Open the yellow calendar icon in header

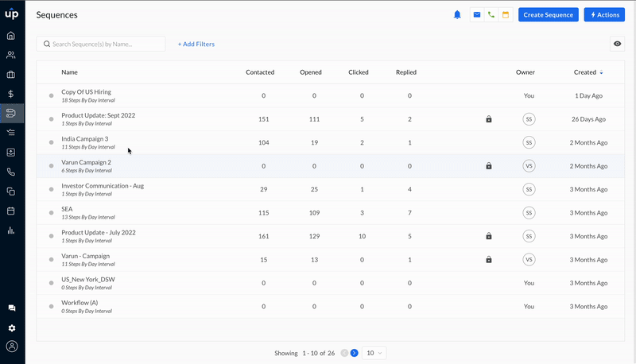pyautogui.click(x=506, y=15)
